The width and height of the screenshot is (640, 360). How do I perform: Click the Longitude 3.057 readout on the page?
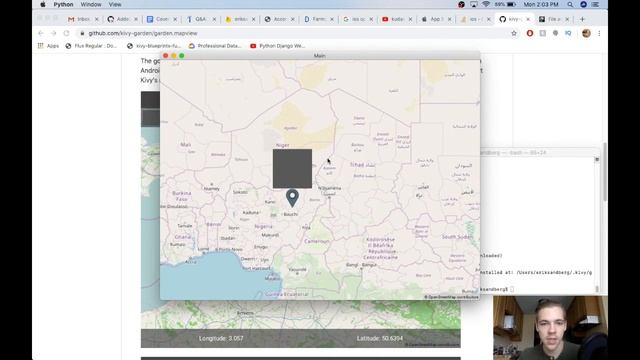tap(221, 338)
